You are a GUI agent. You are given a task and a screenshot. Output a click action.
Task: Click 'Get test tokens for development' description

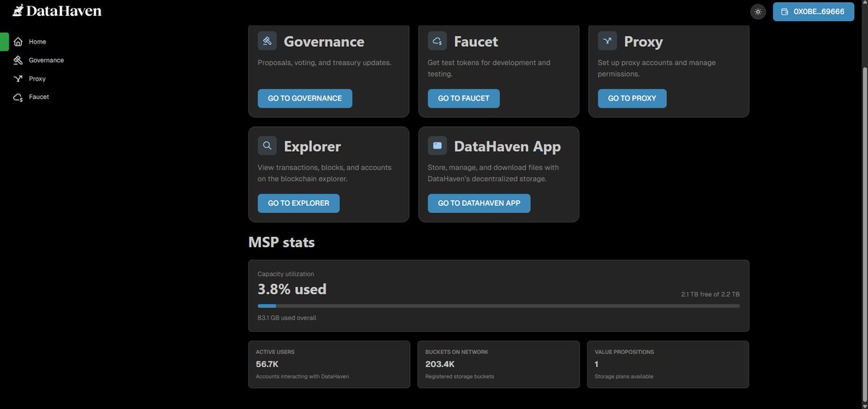(489, 68)
